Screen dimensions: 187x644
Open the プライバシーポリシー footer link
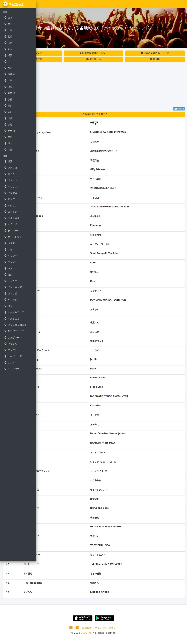106,628
